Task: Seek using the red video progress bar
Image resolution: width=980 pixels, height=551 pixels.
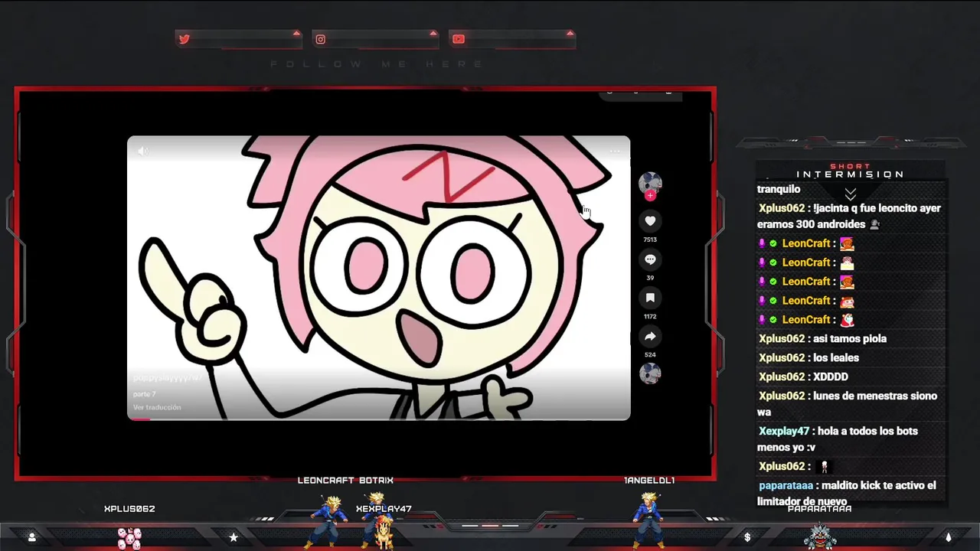Action: 378,419
